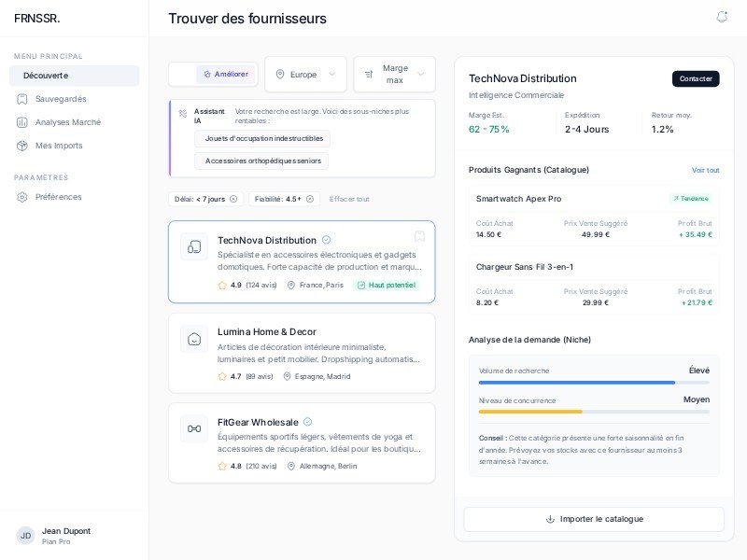
Task: Click the notification bell icon
Action: coord(722,17)
